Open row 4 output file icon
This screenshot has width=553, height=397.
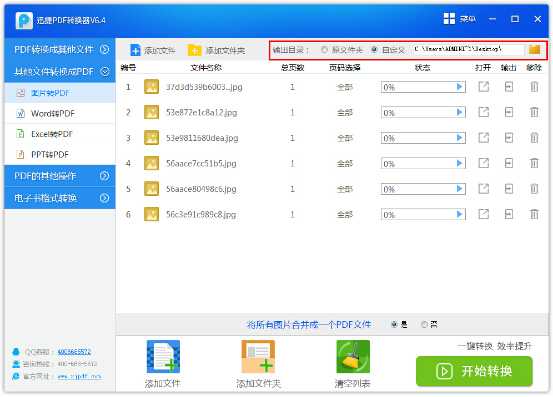click(484, 163)
